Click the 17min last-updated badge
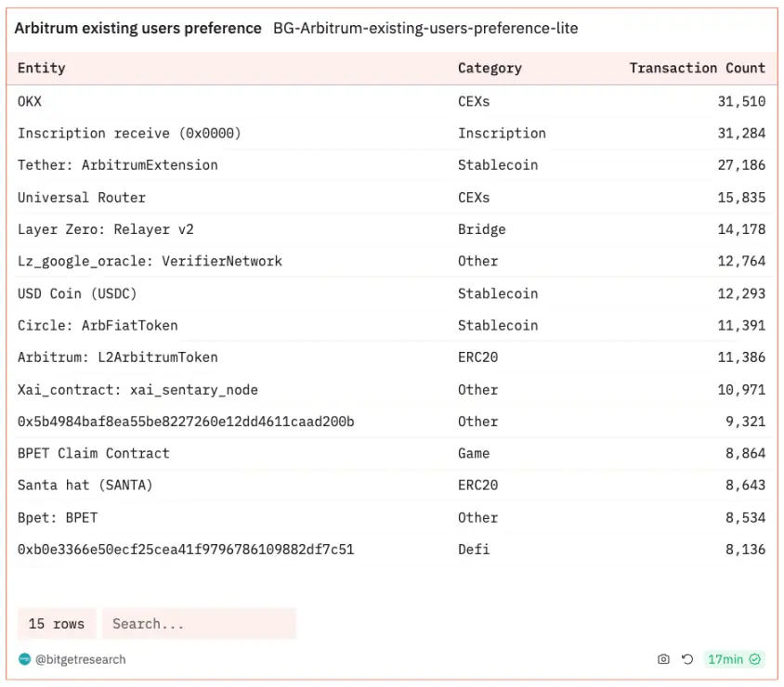Image resolution: width=784 pixels, height=687 pixels. [725, 659]
